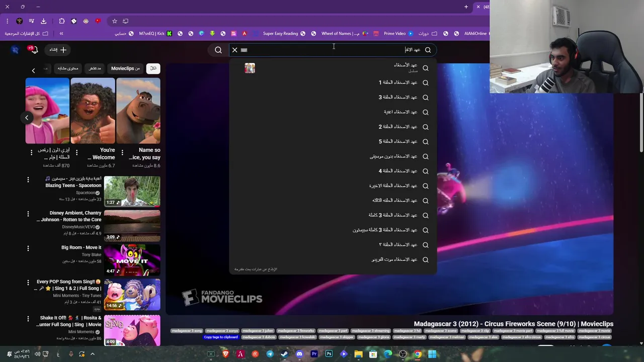This screenshot has height=362, width=644.
Task: Open options for 'Blazing Teens - Spacetoon' video
Action: tap(28, 179)
